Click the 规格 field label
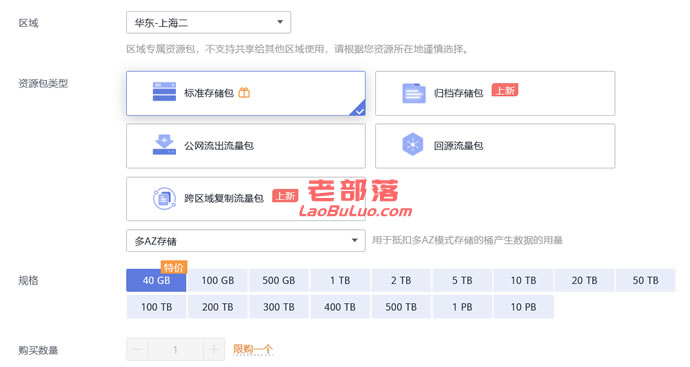690x367 pixels. click(28, 280)
